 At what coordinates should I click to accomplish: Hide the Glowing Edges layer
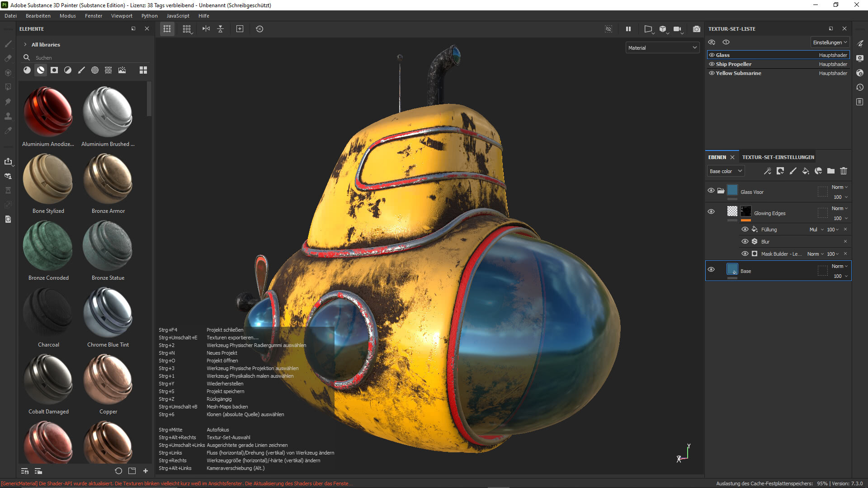(711, 212)
